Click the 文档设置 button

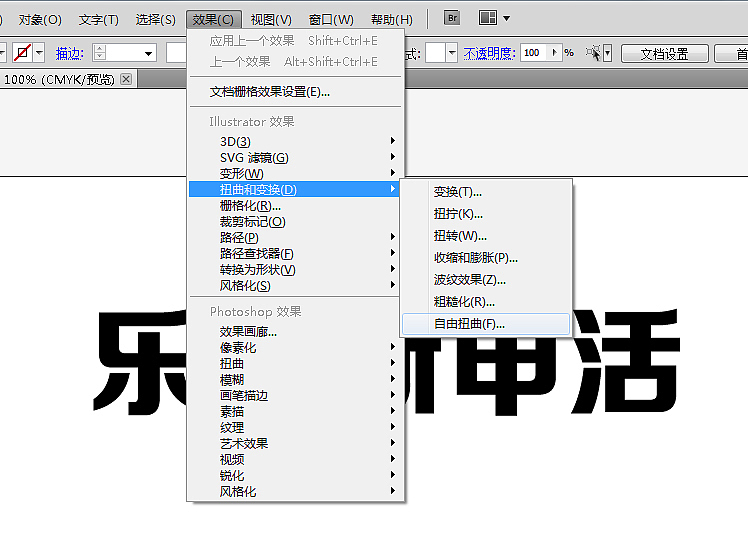click(x=665, y=54)
